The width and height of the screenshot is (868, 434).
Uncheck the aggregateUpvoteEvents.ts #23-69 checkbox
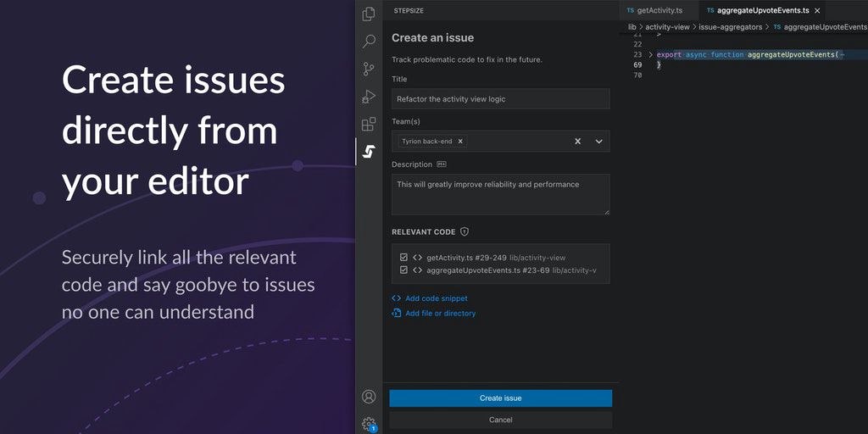[403, 270]
